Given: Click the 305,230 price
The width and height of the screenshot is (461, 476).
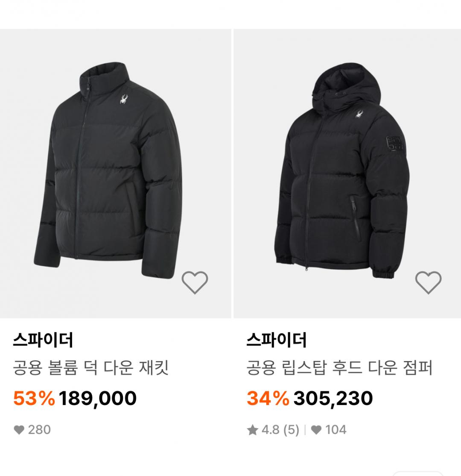Looking at the screenshot, I should (333, 399).
